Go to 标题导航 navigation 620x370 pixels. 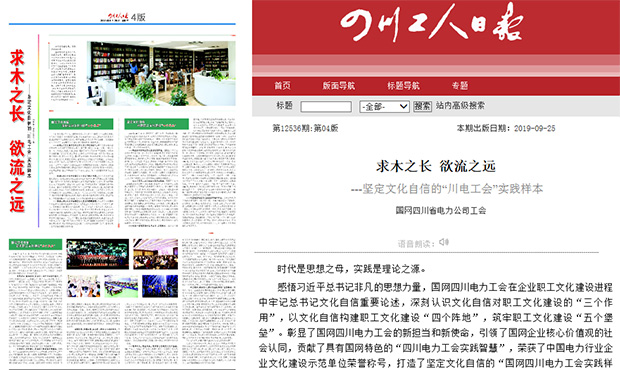(403, 85)
